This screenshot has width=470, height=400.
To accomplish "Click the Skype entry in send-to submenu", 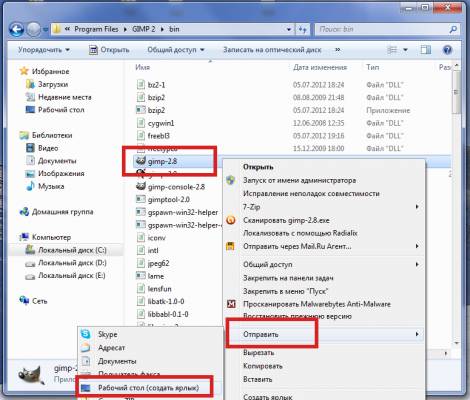I will (107, 334).
